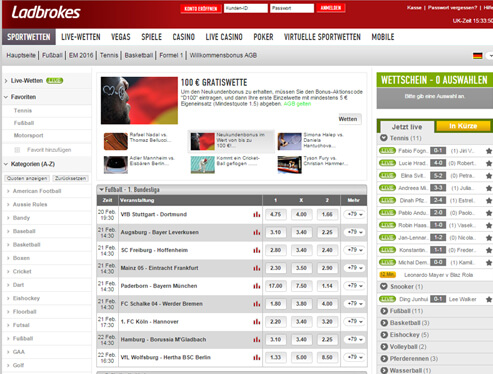Click the Konto eröffnen button
This screenshot has height=374, width=493.
201,8
